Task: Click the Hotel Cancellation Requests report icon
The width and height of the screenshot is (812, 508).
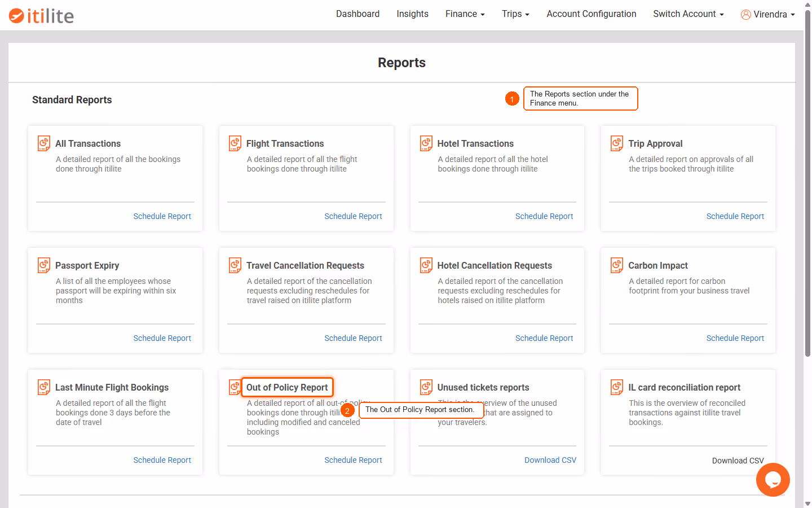Action: [426, 265]
